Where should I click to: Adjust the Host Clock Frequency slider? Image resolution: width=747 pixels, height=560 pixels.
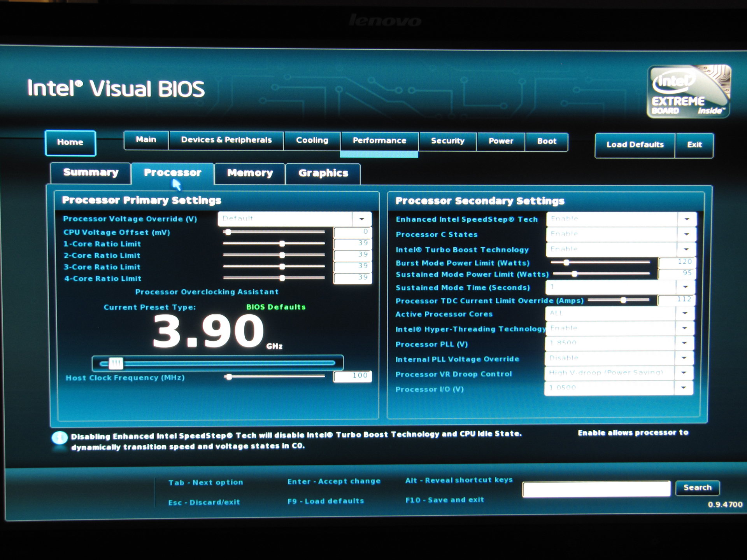tap(274, 376)
